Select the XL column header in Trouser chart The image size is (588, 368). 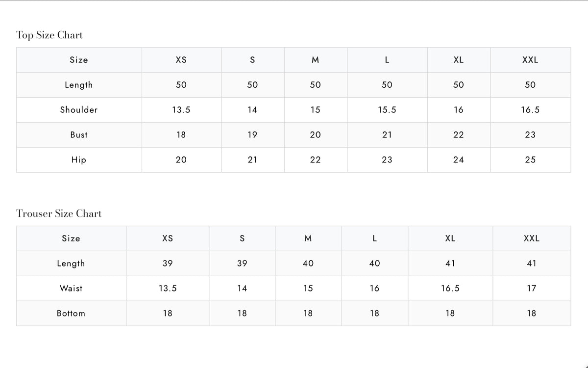(x=450, y=238)
